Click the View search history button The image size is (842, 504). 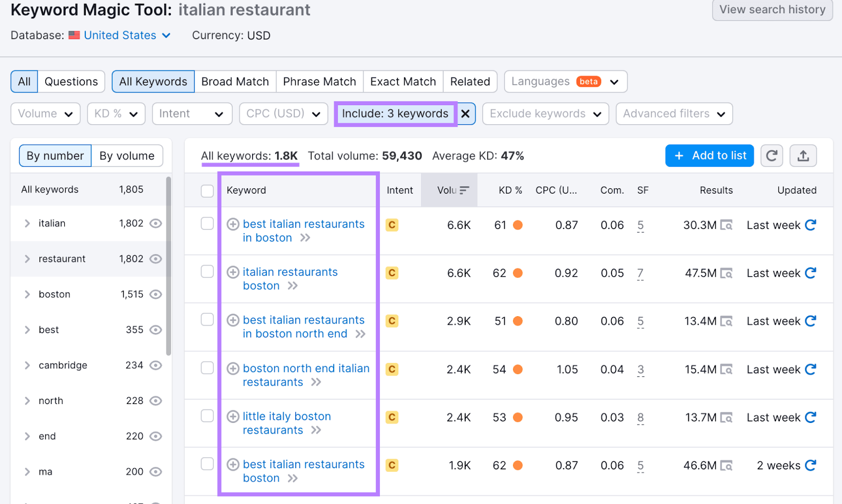point(771,9)
